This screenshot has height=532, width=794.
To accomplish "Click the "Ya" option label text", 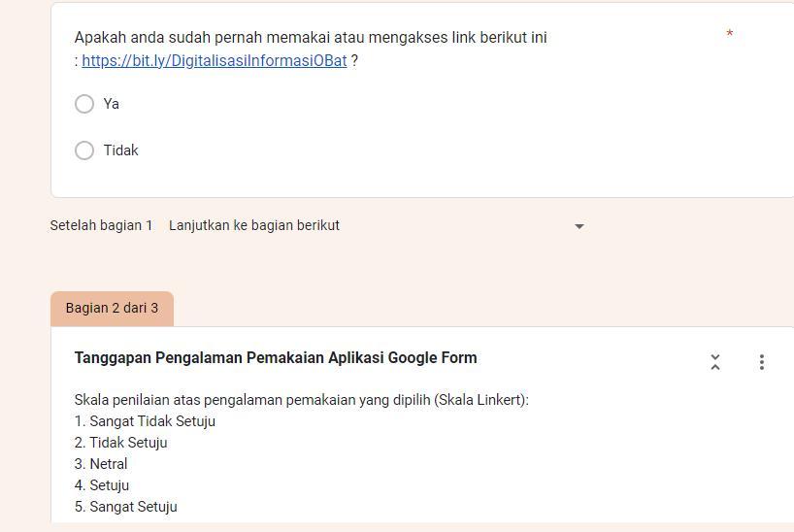I will tap(112, 104).
